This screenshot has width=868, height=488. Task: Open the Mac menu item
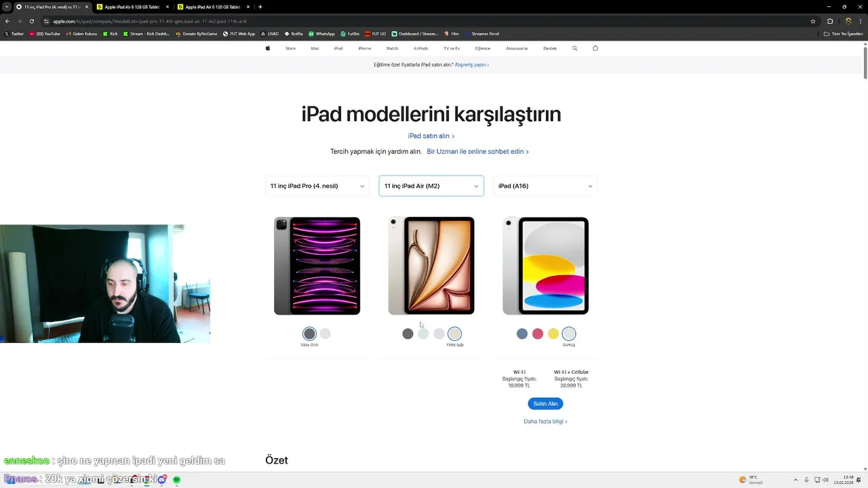315,48
